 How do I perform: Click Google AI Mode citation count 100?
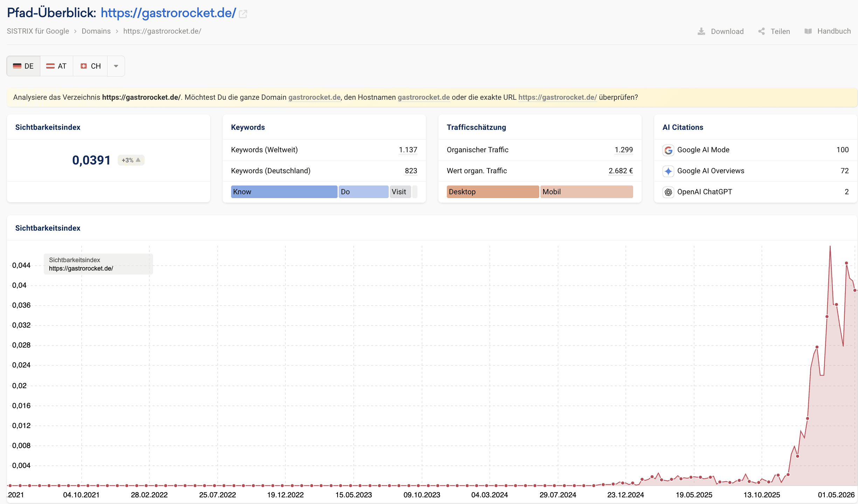click(x=843, y=150)
